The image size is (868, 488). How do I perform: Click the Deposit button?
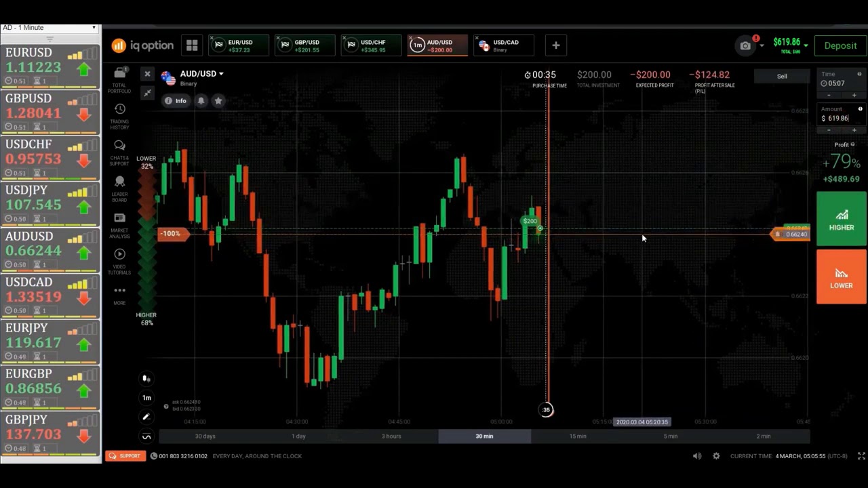pos(840,45)
